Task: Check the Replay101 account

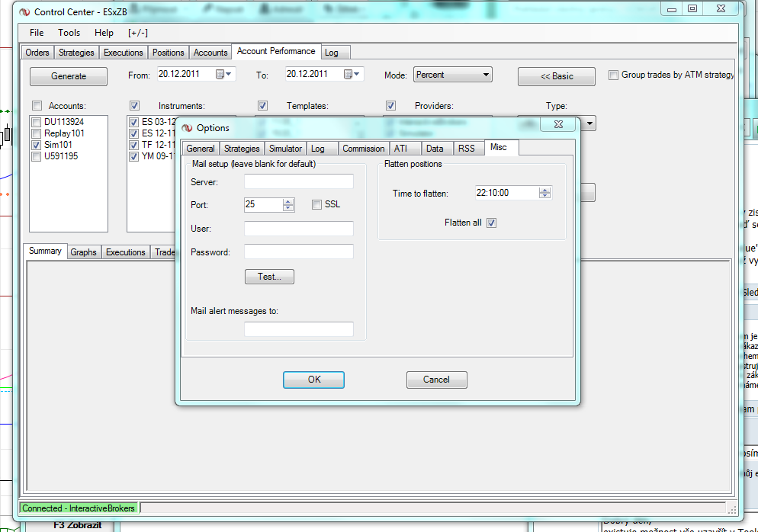Action: [36, 133]
